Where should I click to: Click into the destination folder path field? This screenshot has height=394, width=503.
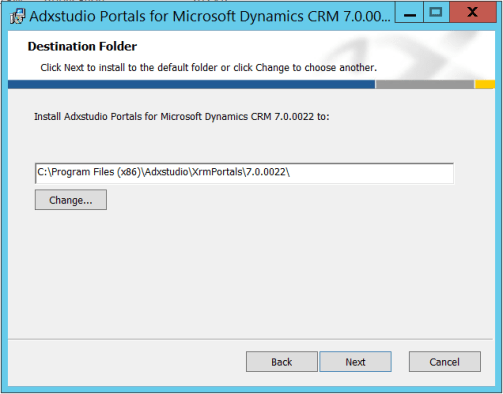(244, 173)
